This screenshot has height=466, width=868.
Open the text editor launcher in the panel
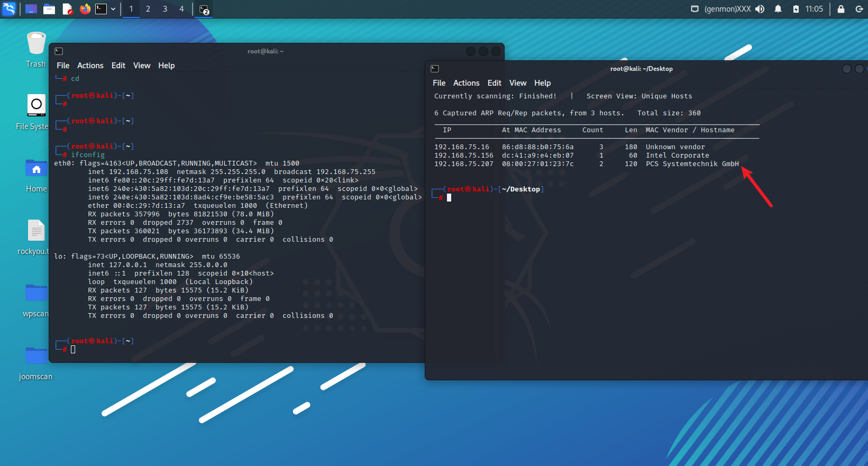(67, 9)
